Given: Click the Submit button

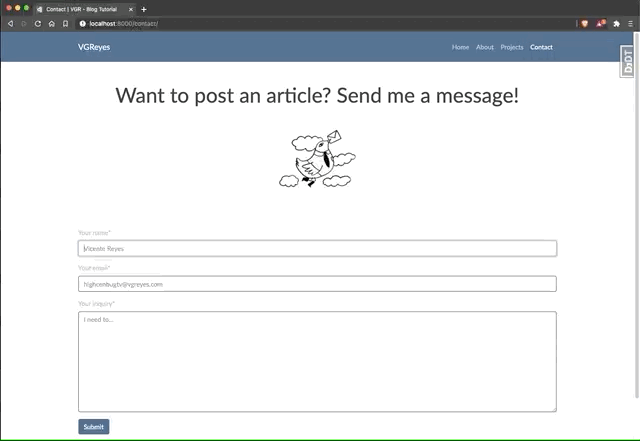Looking at the screenshot, I should click(93, 427).
